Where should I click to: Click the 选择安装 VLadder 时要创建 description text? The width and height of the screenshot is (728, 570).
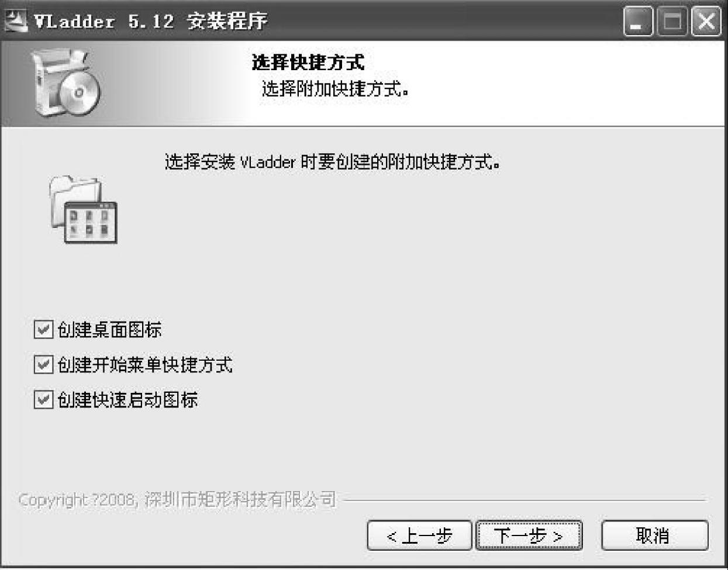point(332,161)
